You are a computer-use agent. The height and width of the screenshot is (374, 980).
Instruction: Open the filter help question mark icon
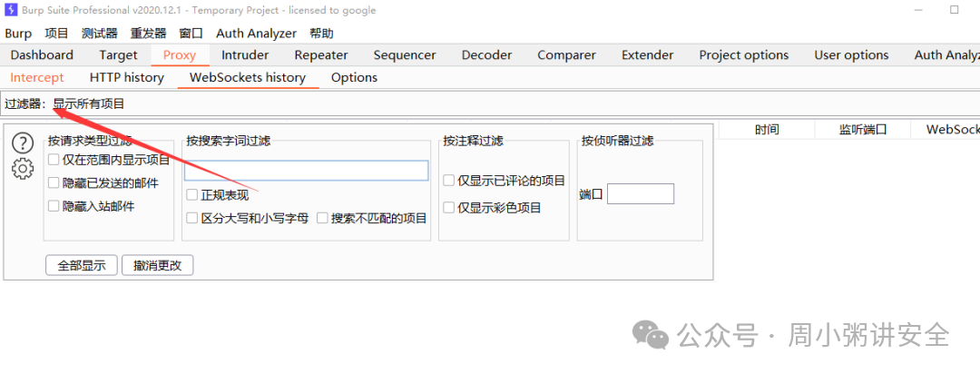pos(23,143)
